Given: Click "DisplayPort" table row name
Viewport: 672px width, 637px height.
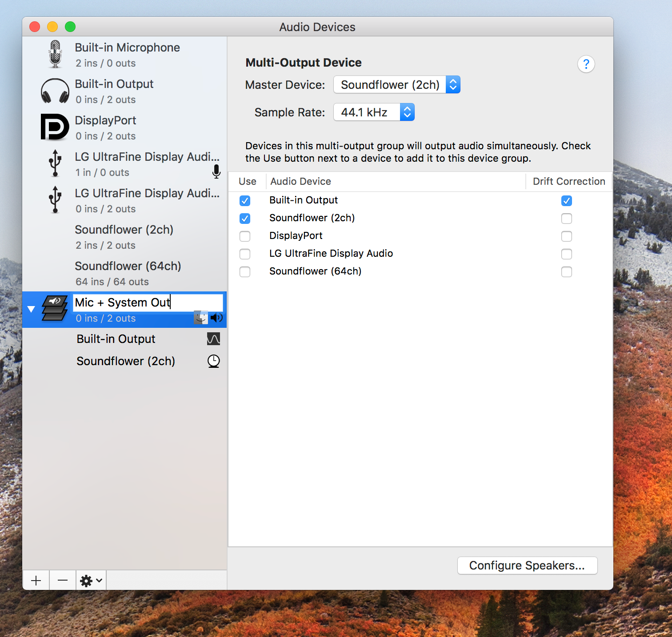Looking at the screenshot, I should [296, 235].
